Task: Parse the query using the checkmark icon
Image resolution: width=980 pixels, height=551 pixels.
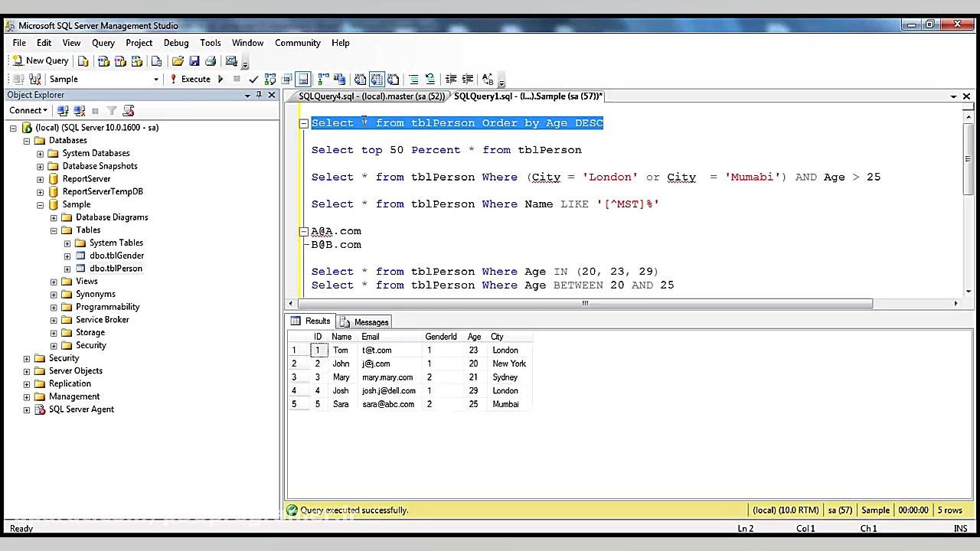Action: click(253, 79)
